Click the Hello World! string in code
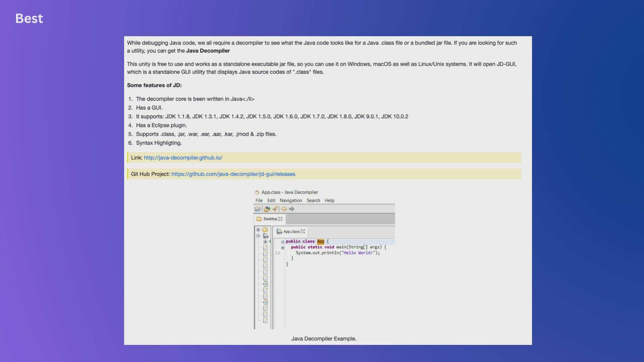 [359, 253]
